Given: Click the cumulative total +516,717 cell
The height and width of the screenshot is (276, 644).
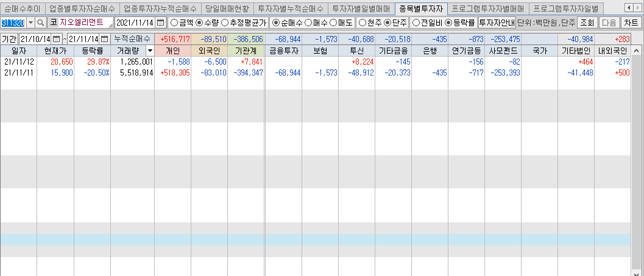Looking at the screenshot, I should pyautogui.click(x=172, y=40).
